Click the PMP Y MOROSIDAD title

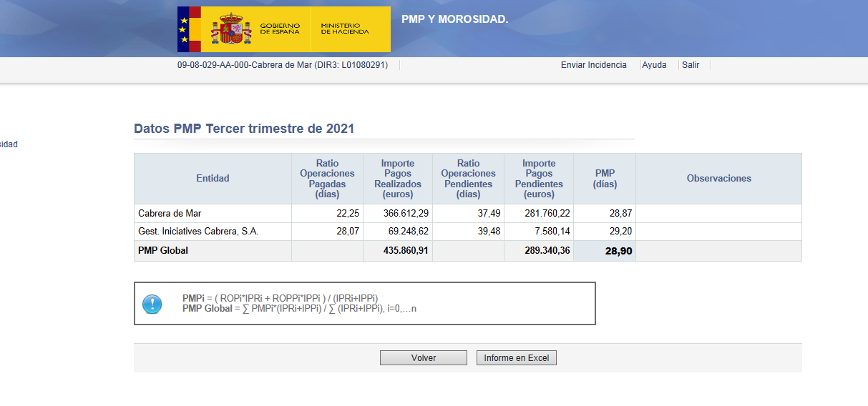[454, 19]
